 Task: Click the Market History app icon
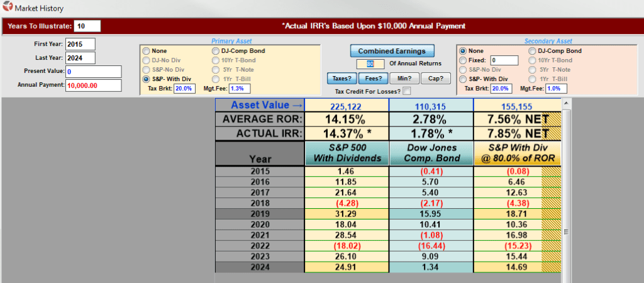(x=7, y=7)
